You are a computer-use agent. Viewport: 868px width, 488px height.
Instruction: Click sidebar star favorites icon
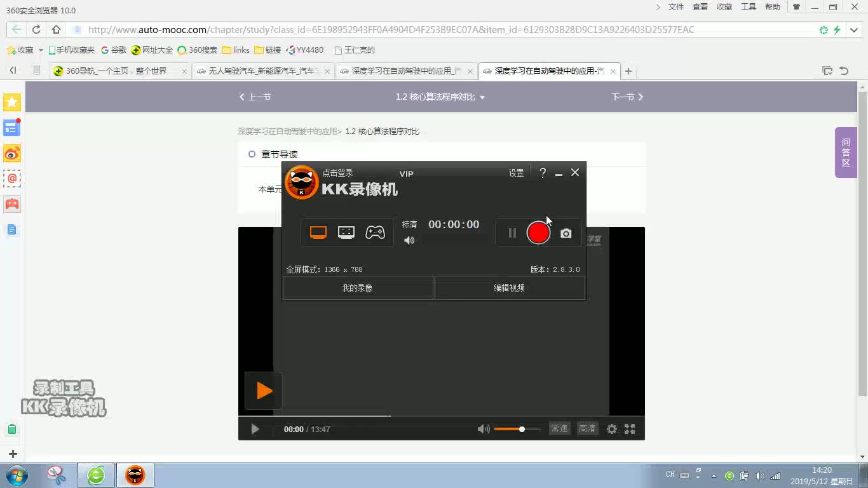12,102
